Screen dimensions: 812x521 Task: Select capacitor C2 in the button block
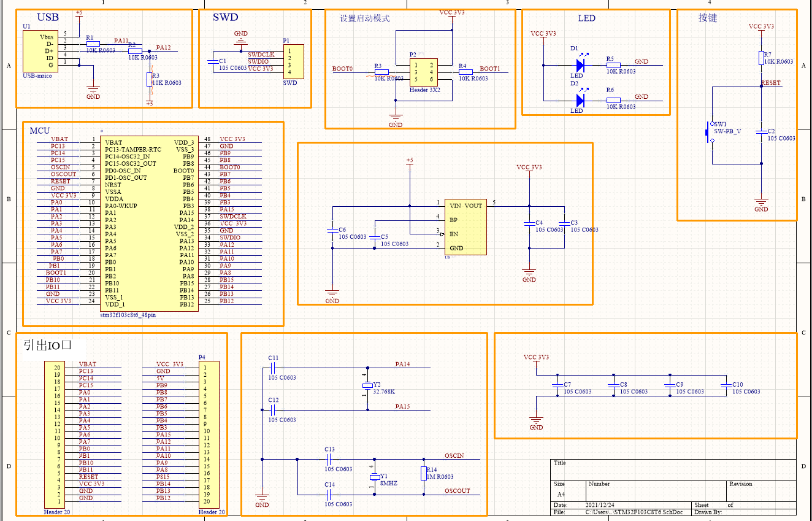pyautogui.click(x=761, y=132)
